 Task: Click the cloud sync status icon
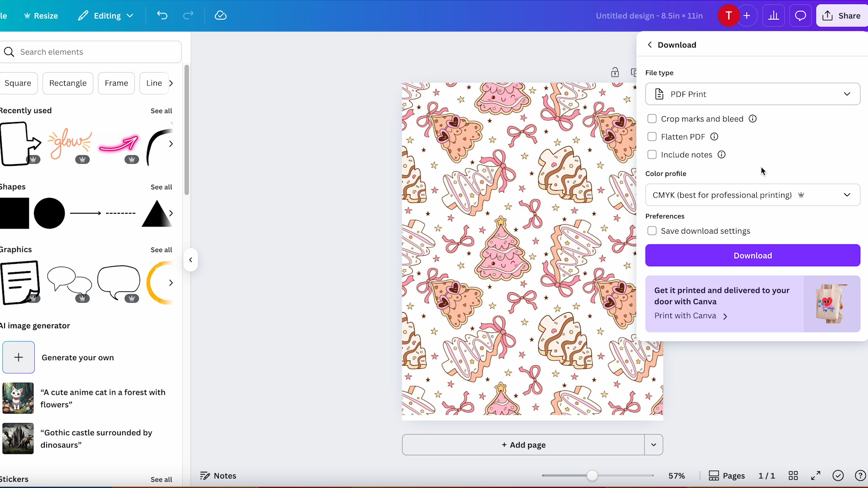click(221, 15)
